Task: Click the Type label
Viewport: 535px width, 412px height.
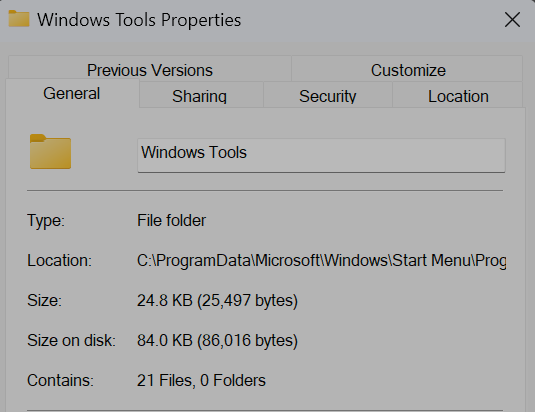Action: tap(46, 221)
